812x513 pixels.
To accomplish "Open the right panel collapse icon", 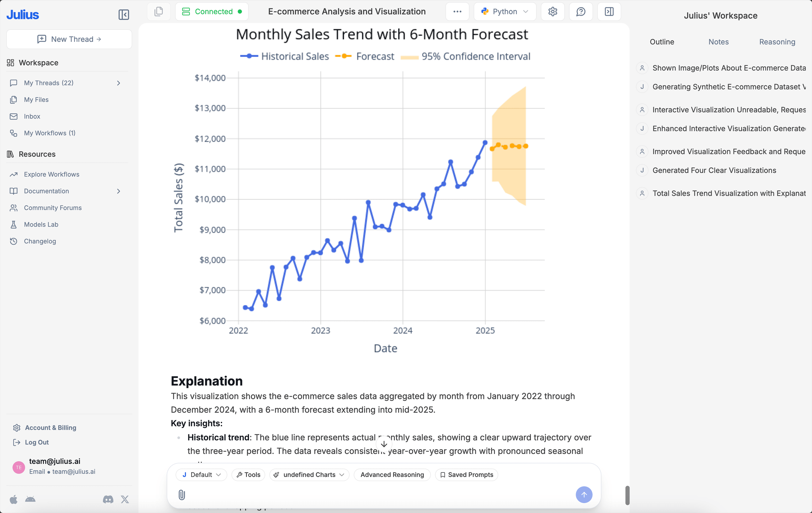I will tap(609, 11).
